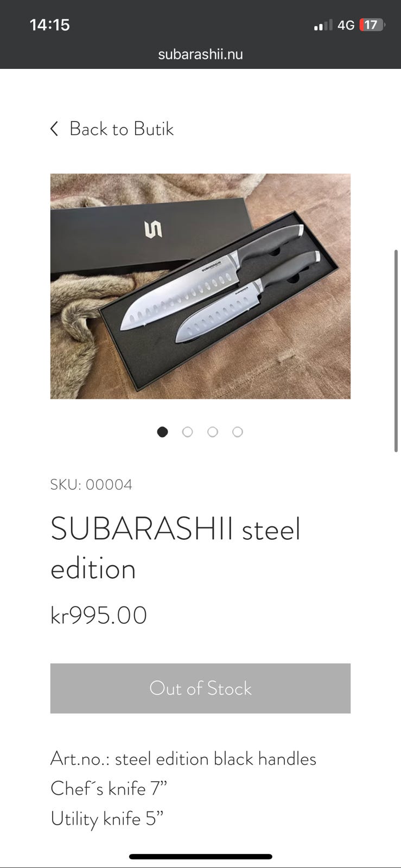The image size is (401, 868).
Task: Switch to the third carousel image dot
Action: click(x=213, y=432)
